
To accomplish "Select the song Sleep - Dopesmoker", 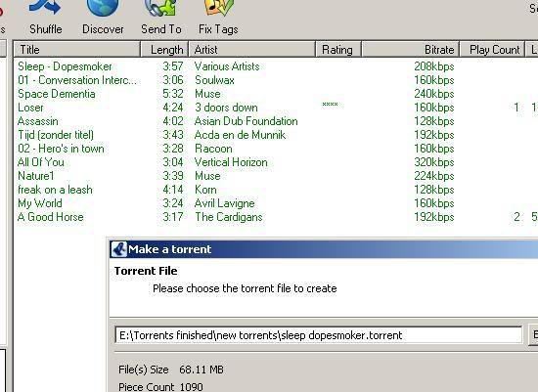I will click(65, 66).
